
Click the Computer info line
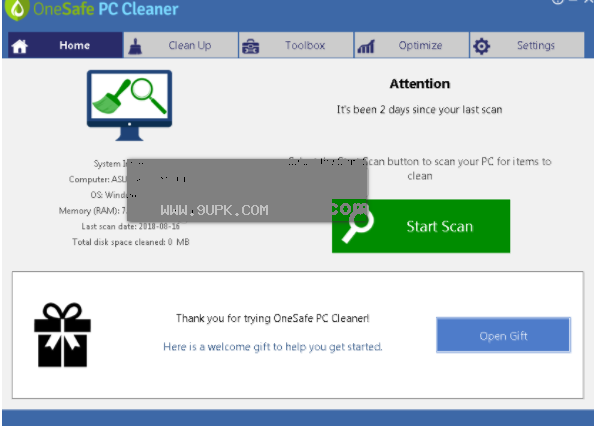pyautogui.click(x=98, y=179)
